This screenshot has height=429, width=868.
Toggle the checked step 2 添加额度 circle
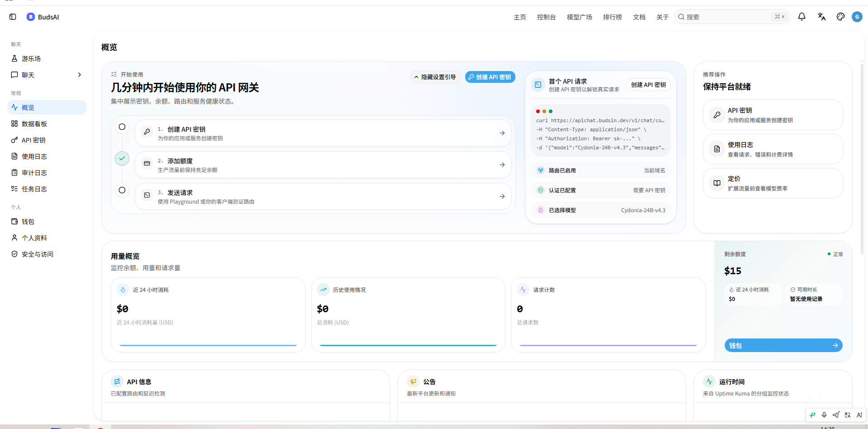tap(122, 158)
